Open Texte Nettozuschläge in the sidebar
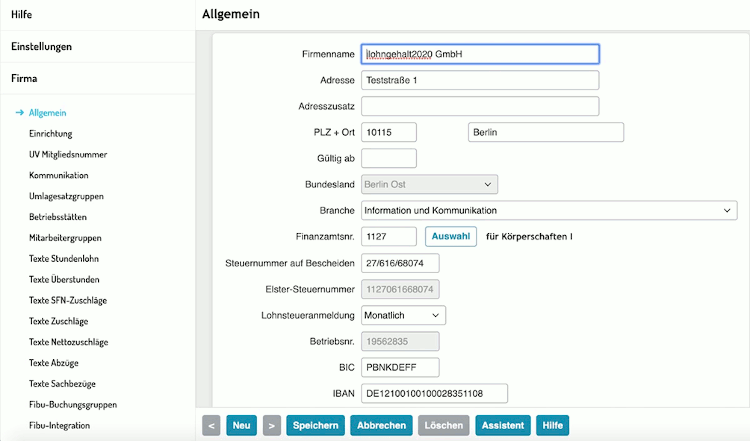Screen dimensions: 750x441 [68, 342]
